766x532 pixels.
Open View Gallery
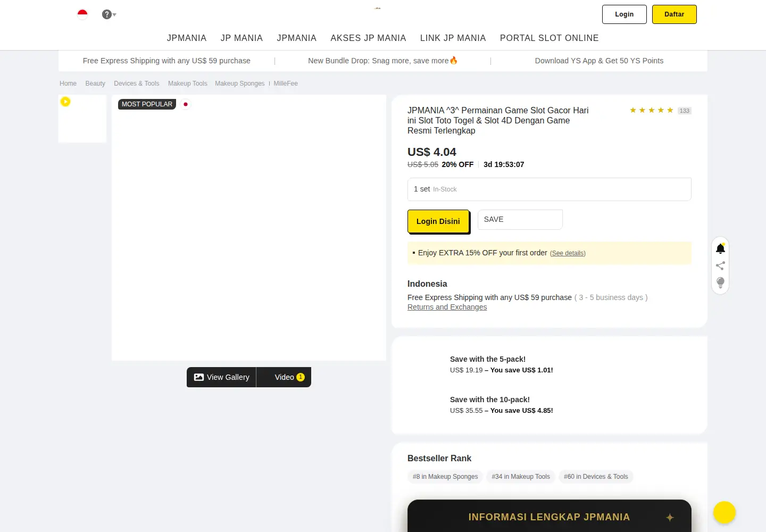pyautogui.click(x=221, y=377)
